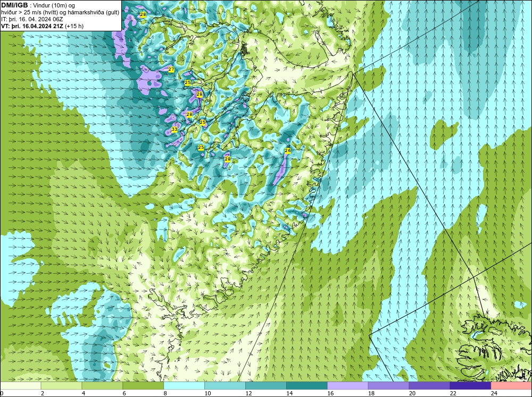
Task: Click the legend scale number 8
Action: (165, 393)
